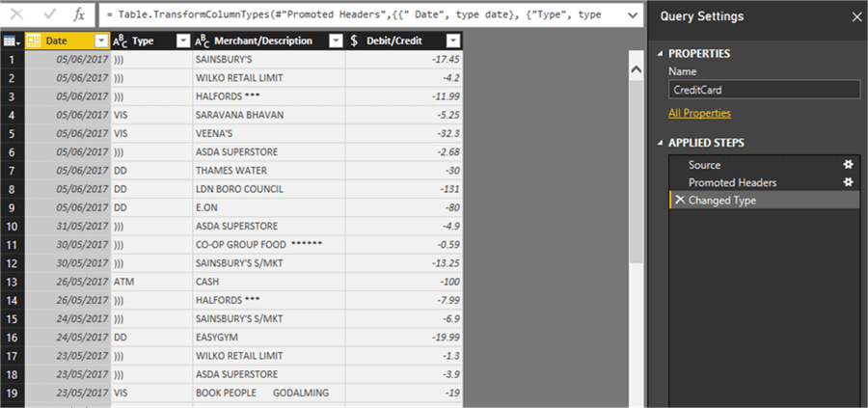This screenshot has width=868, height=408.
Task: Open Source step settings gear
Action: tap(848, 164)
